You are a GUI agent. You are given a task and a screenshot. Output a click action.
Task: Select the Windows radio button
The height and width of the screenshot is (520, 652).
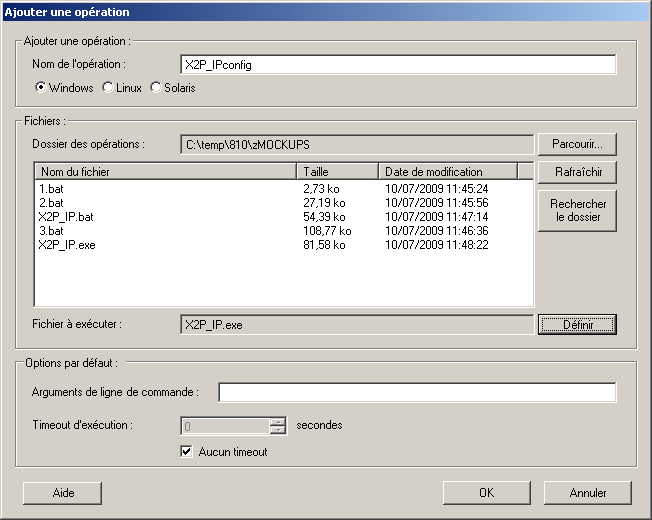[41, 88]
